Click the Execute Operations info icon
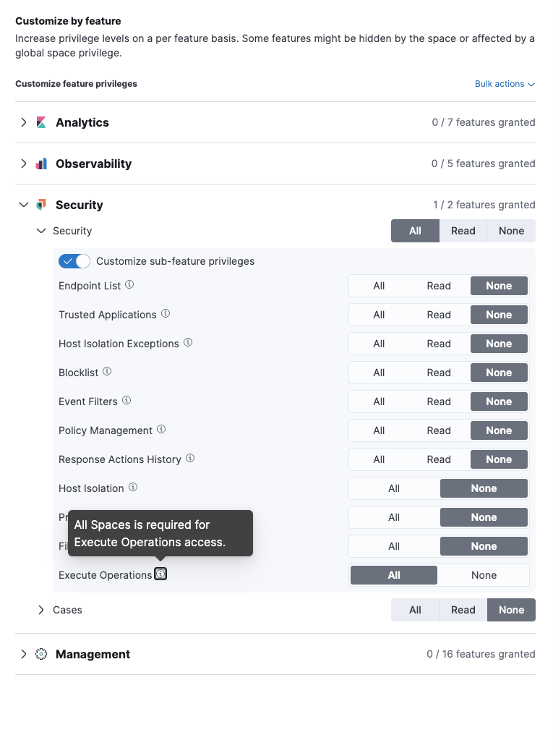553x756 pixels. [x=160, y=574]
